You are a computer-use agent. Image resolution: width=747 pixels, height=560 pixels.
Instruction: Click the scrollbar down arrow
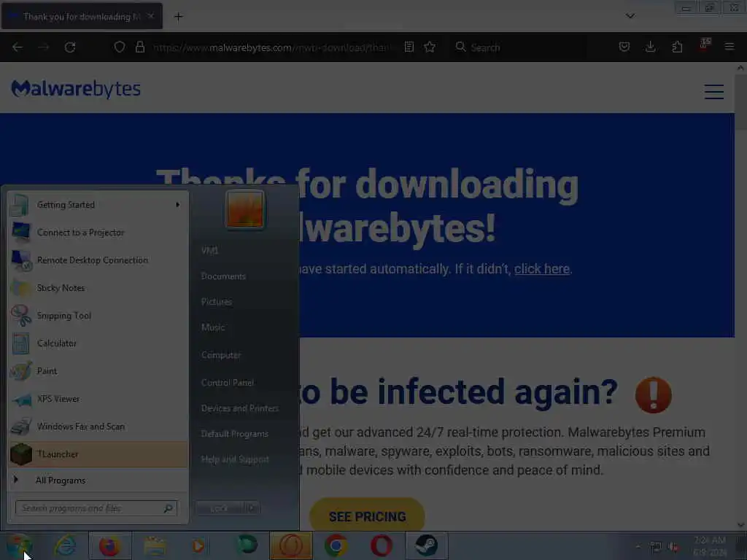740,525
